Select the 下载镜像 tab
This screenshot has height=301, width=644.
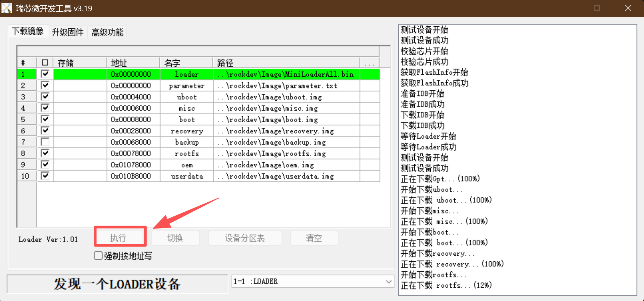(28, 31)
